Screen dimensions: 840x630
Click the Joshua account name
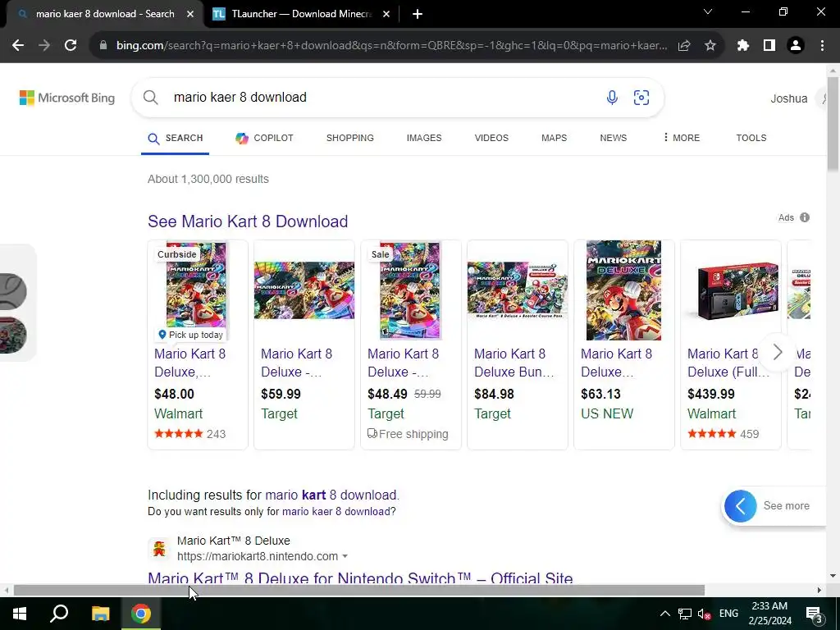788,98
